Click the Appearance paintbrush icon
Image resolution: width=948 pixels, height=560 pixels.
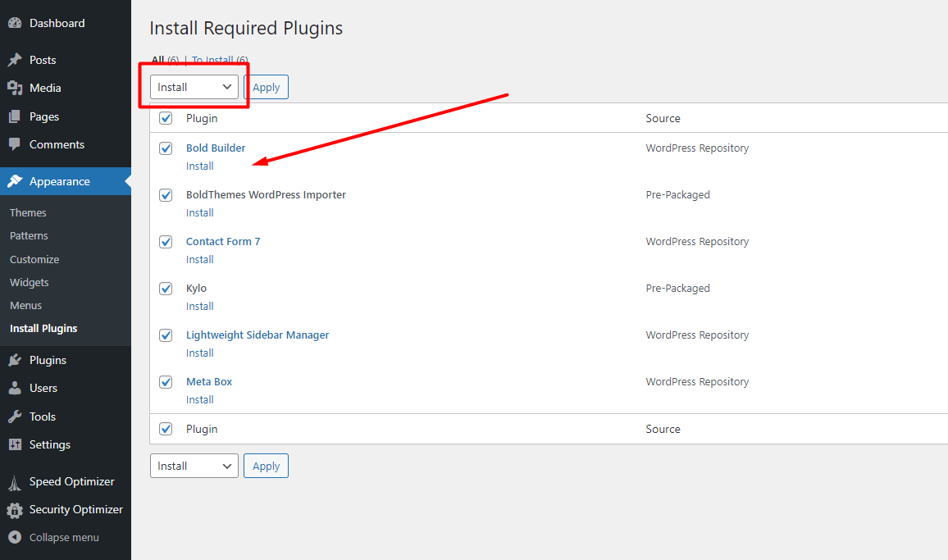[15, 181]
